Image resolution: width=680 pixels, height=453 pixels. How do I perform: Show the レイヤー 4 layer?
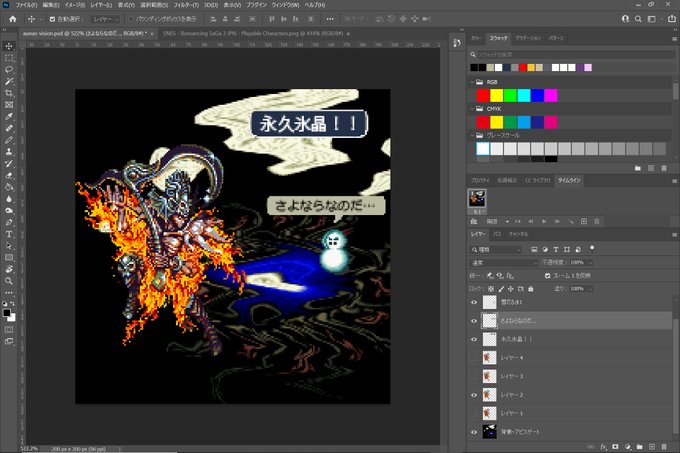[474, 358]
